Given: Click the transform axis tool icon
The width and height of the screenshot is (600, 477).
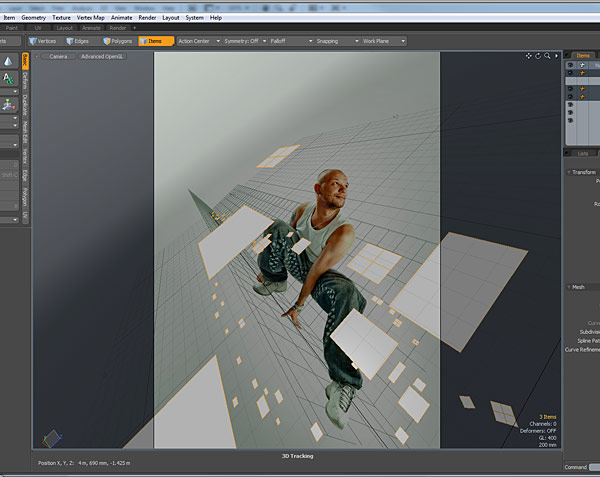Looking at the screenshot, I should coord(8,104).
